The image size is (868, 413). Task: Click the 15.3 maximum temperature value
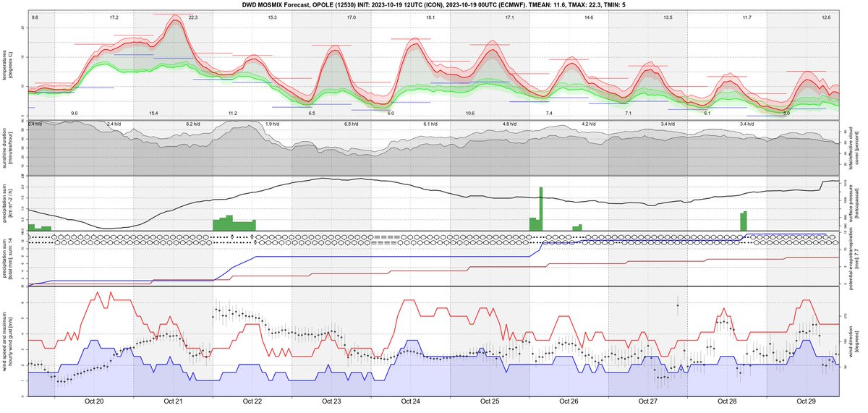(x=272, y=17)
